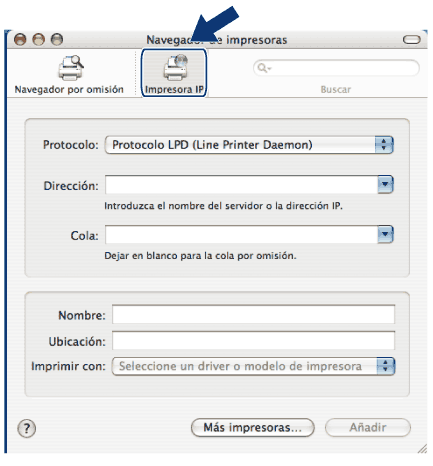Click the window title Navegador de impresoras

point(217,40)
